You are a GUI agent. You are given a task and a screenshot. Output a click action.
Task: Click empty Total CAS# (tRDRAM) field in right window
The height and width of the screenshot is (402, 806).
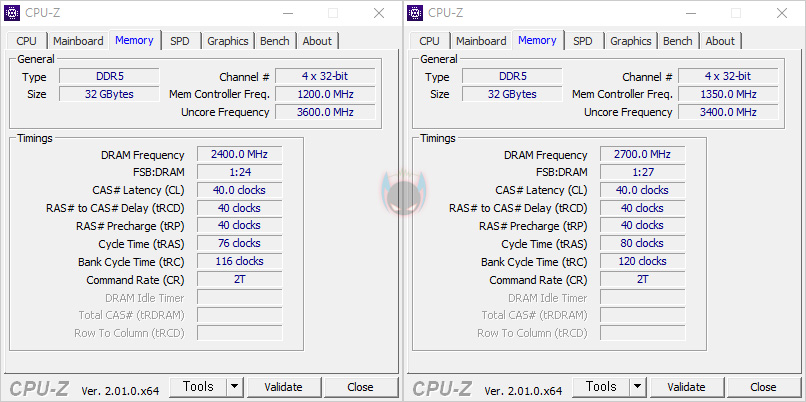(x=643, y=315)
